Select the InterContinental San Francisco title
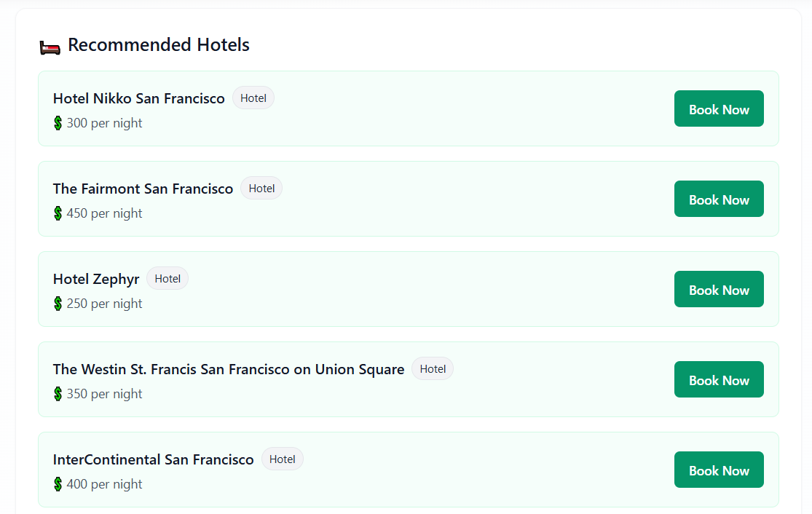The image size is (812, 514). pos(153,459)
